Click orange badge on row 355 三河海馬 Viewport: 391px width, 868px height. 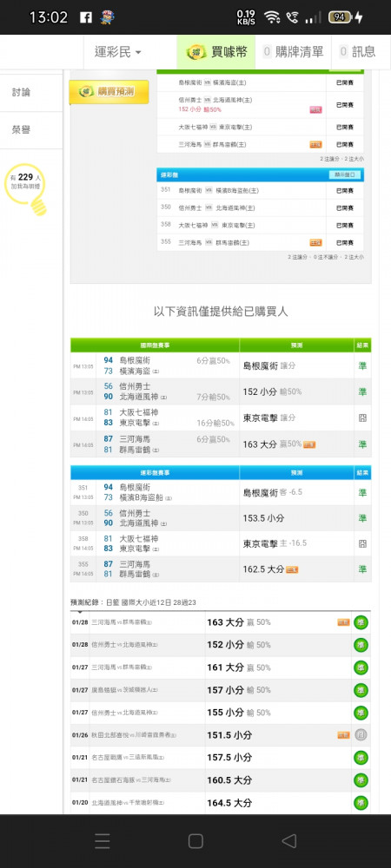click(x=315, y=242)
